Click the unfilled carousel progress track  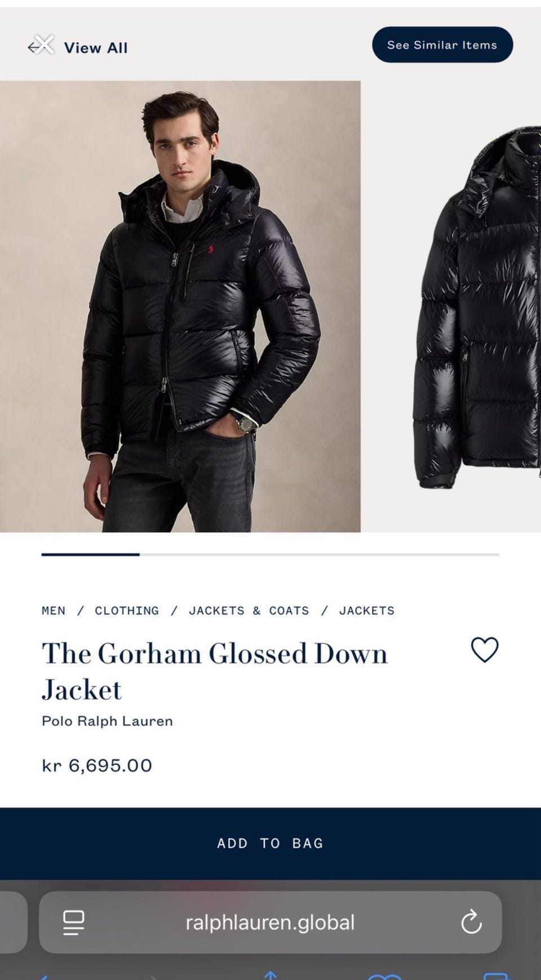click(320, 554)
